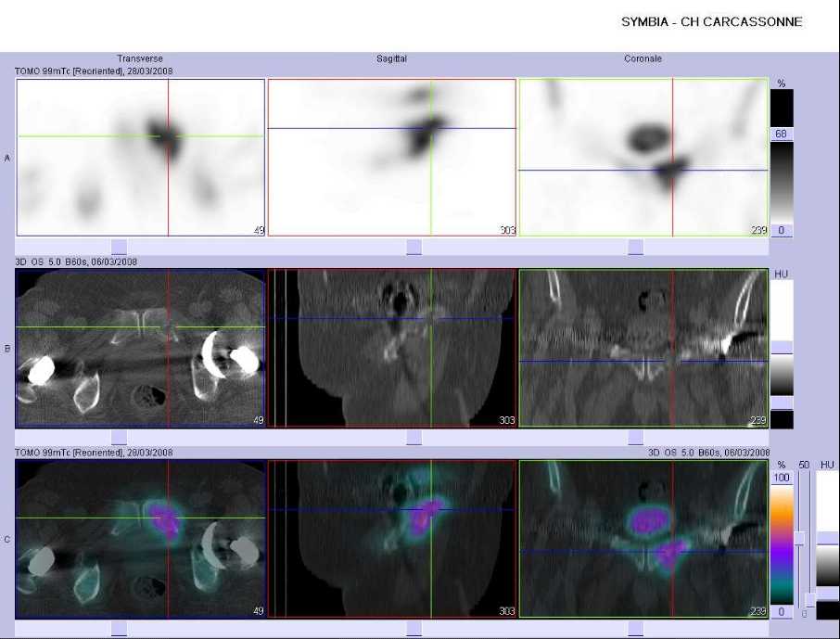Click slice number 49 in row A transverse

click(x=259, y=230)
